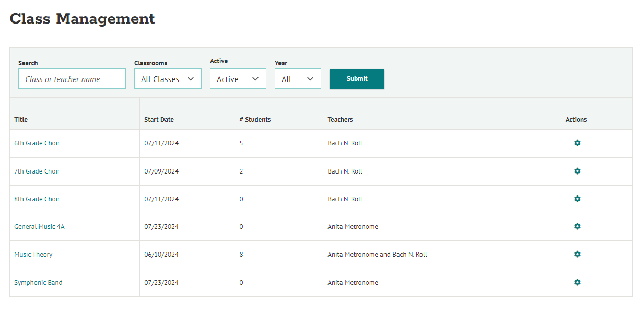Open the Music Theory class link
Screen dimensions: 644x311
pyautogui.click(x=33, y=255)
